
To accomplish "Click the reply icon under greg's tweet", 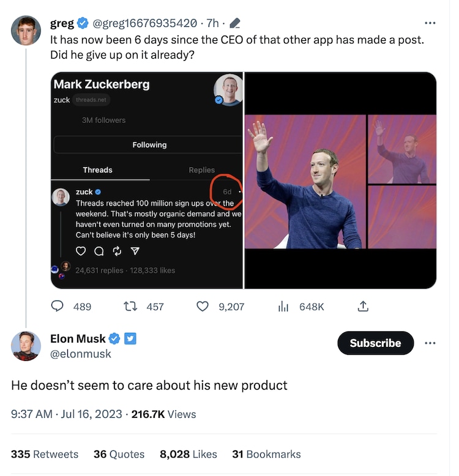I will coord(57,306).
